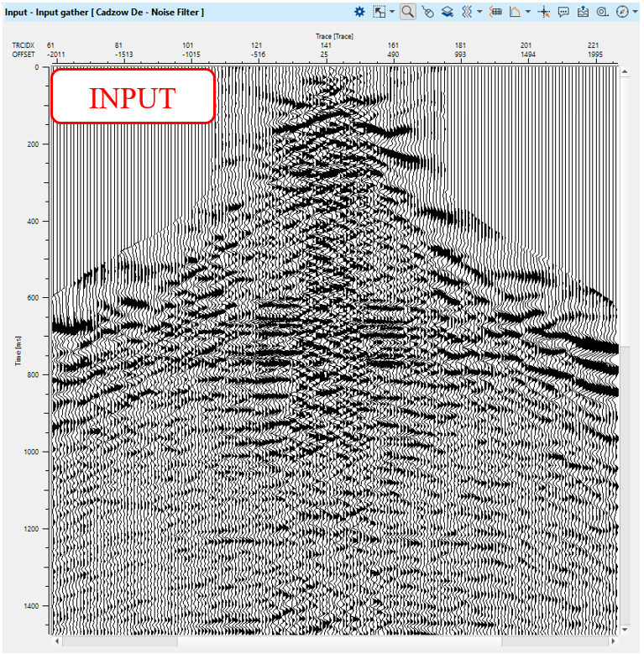The height and width of the screenshot is (654, 644).
Task: Click offset value -1513
Action: tap(124, 55)
